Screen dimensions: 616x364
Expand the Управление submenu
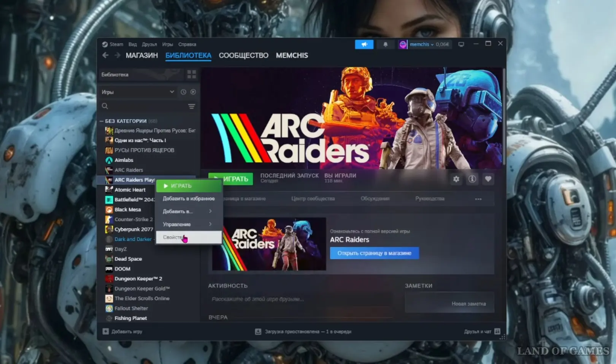point(188,224)
